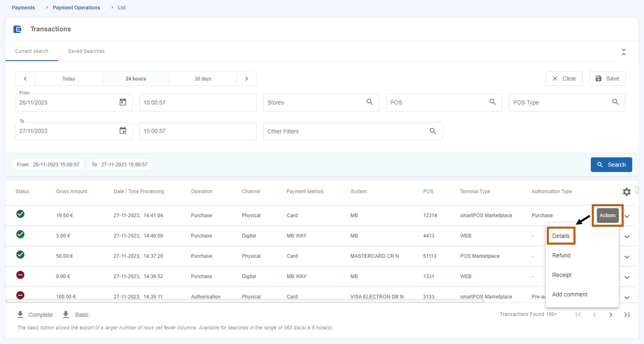Select the 24 hours range toggle
Viewport: 644px width, 344px height.
(136, 79)
